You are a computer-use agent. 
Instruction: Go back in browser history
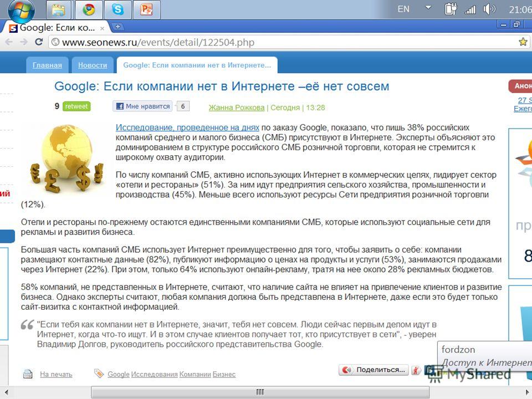pyautogui.click(x=9, y=42)
